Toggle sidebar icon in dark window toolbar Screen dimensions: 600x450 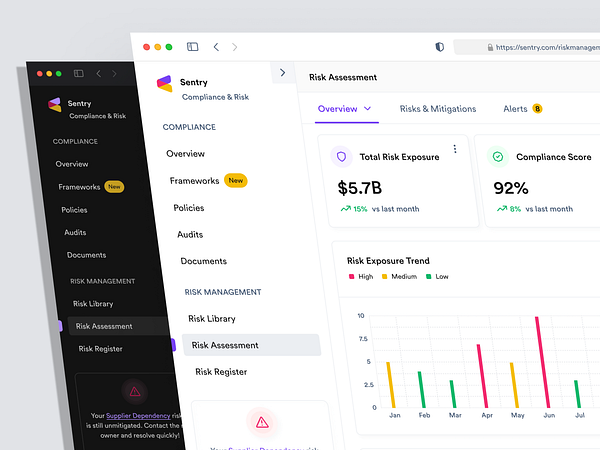[78, 73]
